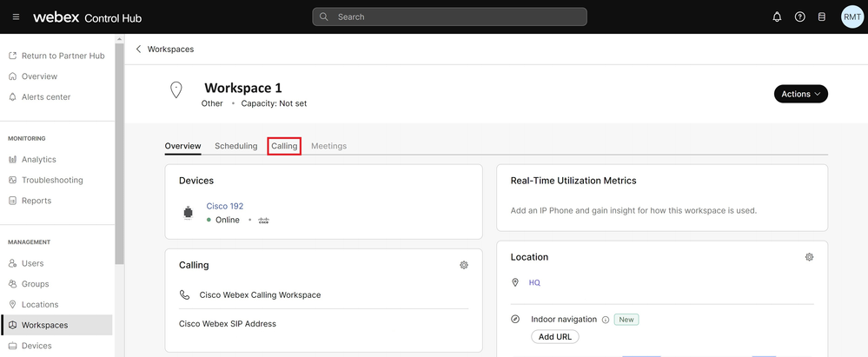Open the Actions dropdown button
This screenshot has width=868, height=357.
pyautogui.click(x=800, y=94)
